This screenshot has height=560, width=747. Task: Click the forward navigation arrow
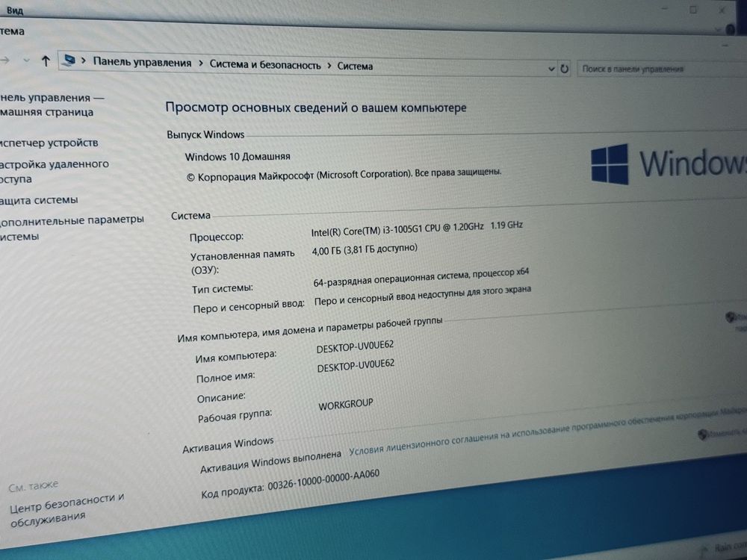point(4,60)
